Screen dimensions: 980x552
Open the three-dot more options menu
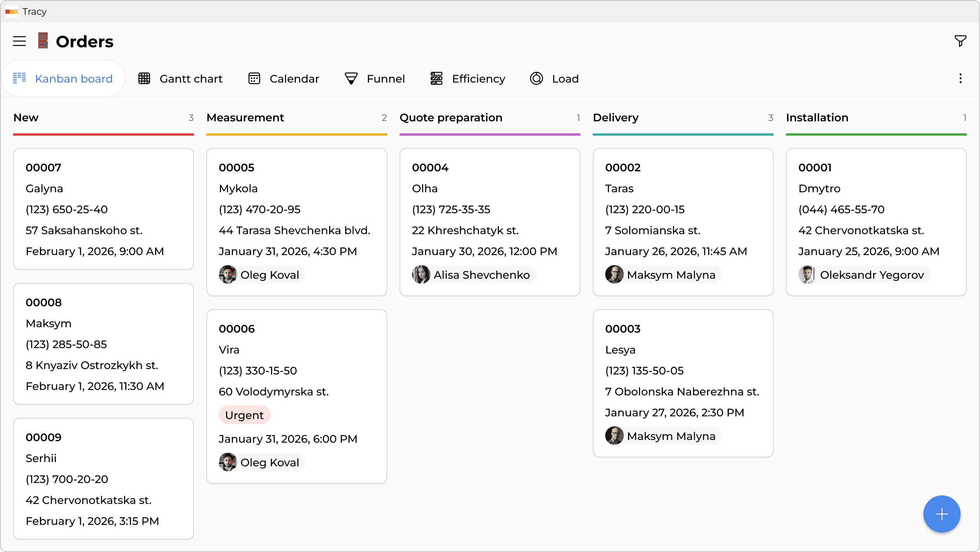tap(960, 79)
